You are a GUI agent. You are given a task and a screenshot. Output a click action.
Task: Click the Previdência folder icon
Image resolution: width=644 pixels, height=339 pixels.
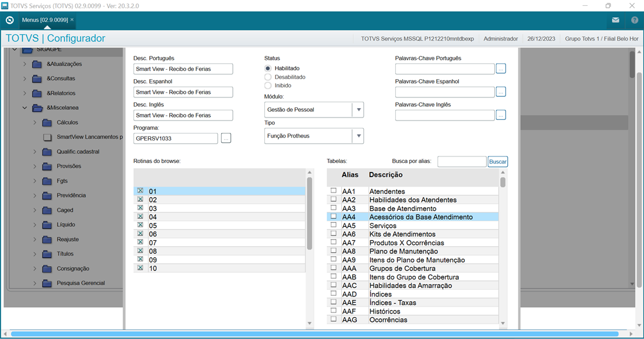pos(47,195)
